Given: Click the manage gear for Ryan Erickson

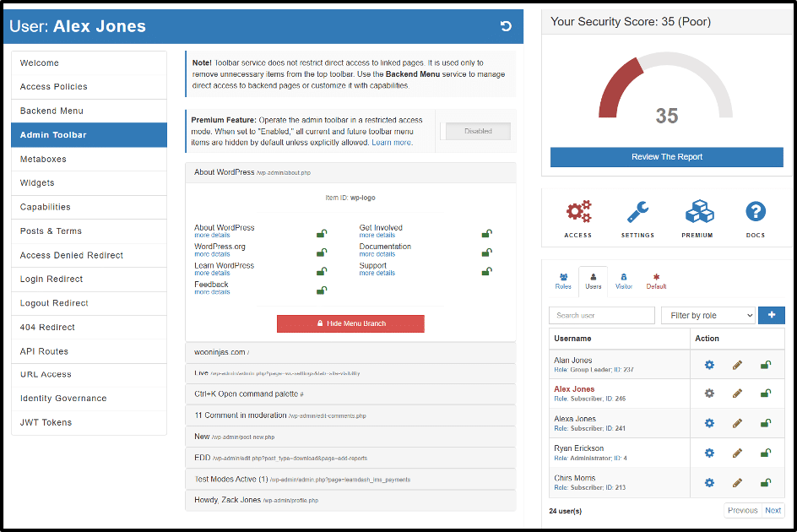Looking at the screenshot, I should click(709, 453).
